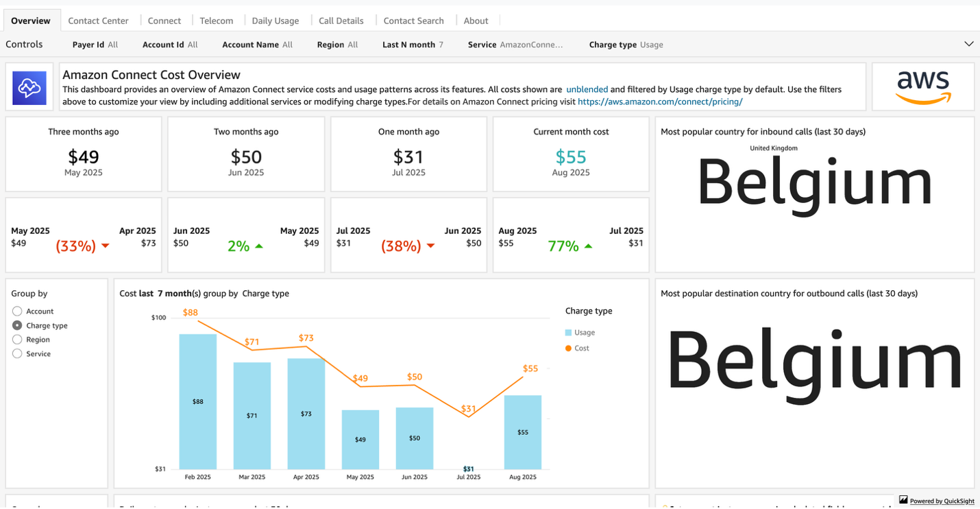The height and width of the screenshot is (509, 980).
Task: Click the orange $73 cost line label
Action: (x=306, y=338)
